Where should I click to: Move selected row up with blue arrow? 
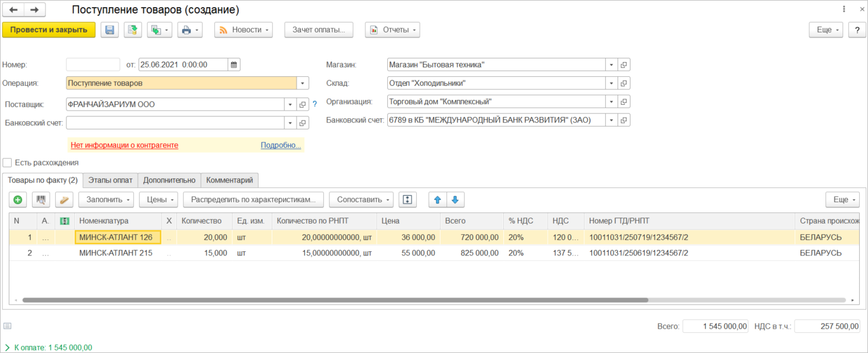coord(438,200)
